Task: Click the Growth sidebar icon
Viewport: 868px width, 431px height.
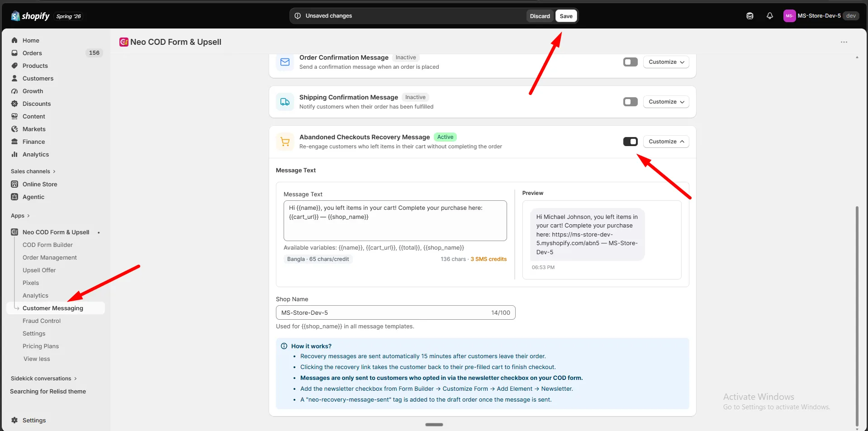Action: coord(14,91)
